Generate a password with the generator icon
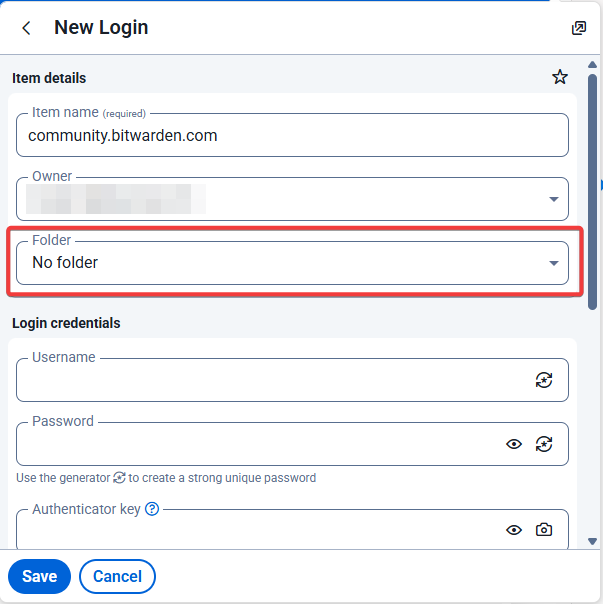Image resolution: width=603 pixels, height=604 pixels. tap(544, 444)
